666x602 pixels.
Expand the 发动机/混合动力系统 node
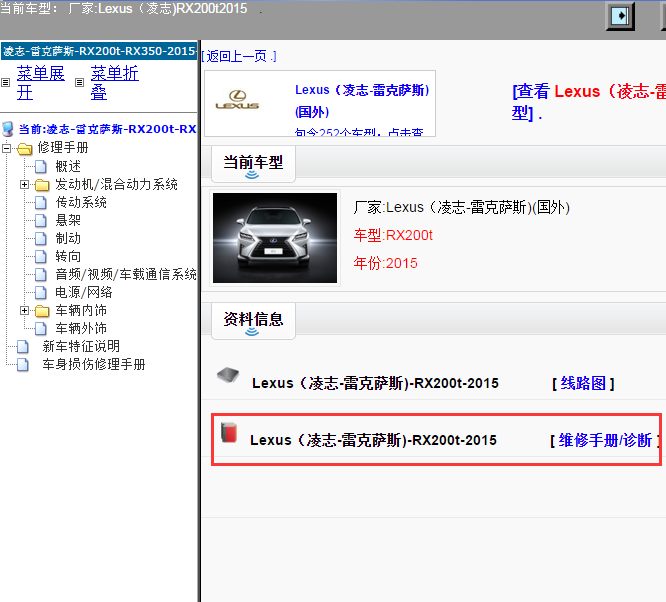click(24, 184)
